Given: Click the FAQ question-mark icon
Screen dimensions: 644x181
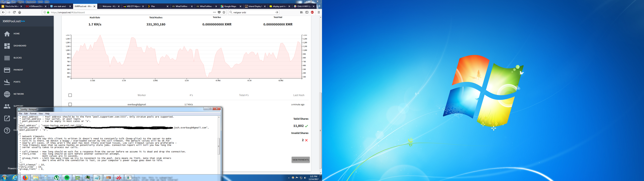Looking at the screenshot, I should pyautogui.click(x=7, y=130).
